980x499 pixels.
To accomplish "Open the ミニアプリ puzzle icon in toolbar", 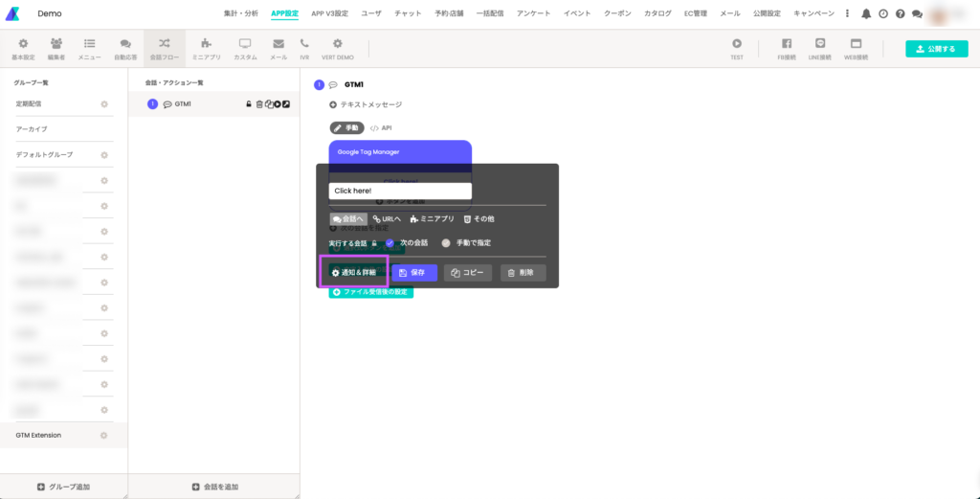I will (207, 43).
